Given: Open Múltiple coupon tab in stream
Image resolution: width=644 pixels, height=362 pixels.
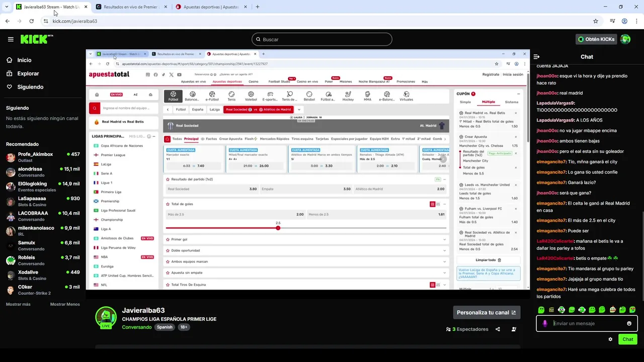Looking at the screenshot, I should (x=489, y=102).
